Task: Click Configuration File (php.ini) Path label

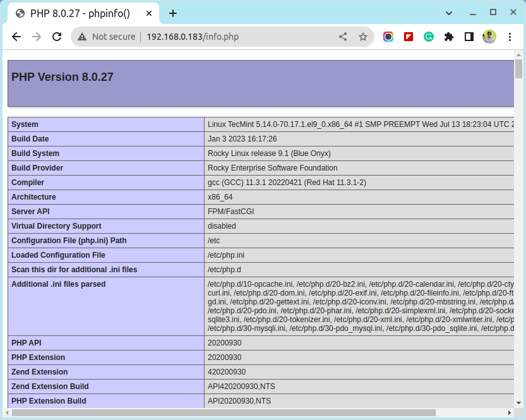Action: pyautogui.click(x=69, y=241)
